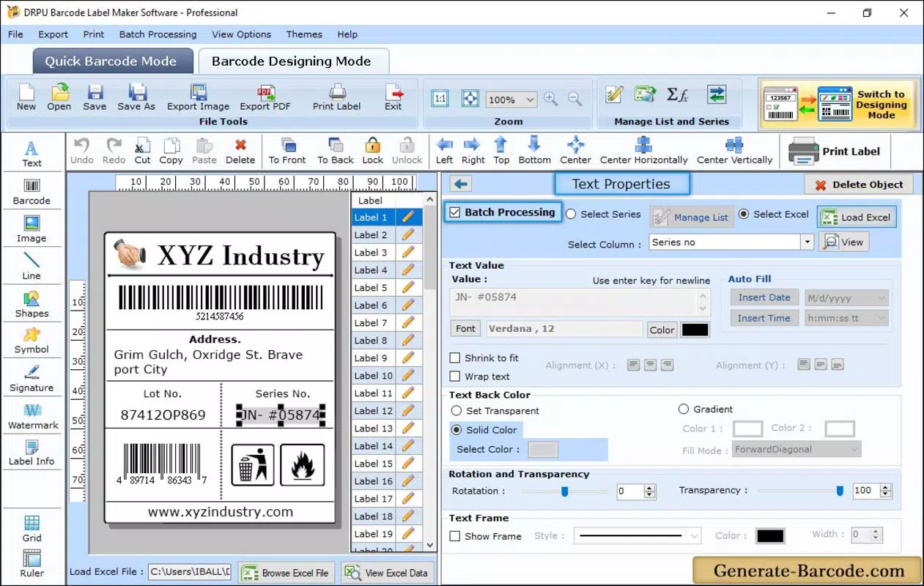Click the Lock object icon
The width and height of the screenshot is (924, 586).
(372, 146)
